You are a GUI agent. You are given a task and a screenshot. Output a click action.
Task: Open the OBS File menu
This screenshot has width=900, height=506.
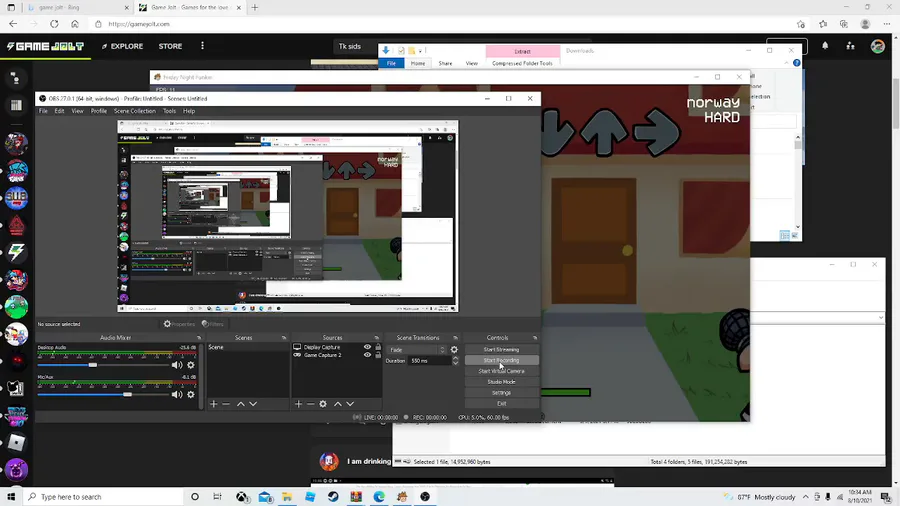pyautogui.click(x=43, y=111)
